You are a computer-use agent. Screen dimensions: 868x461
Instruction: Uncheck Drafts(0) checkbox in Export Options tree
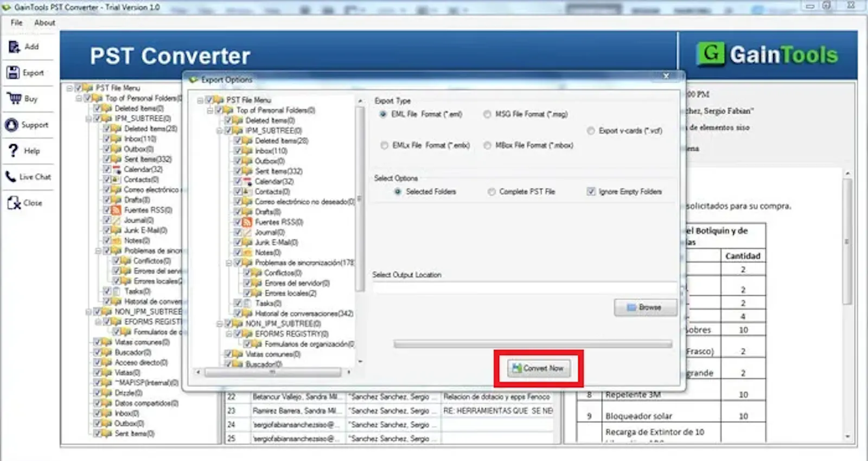238,212
